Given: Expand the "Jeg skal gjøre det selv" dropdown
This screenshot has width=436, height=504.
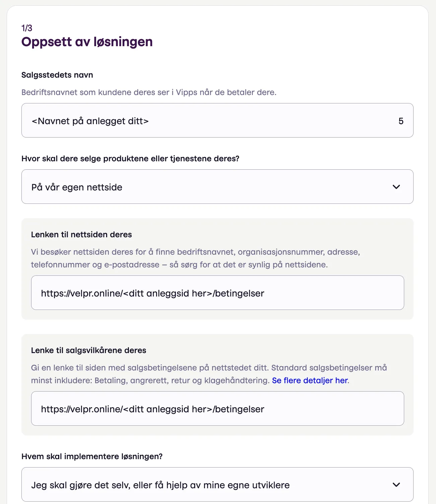Looking at the screenshot, I should click(218, 485).
